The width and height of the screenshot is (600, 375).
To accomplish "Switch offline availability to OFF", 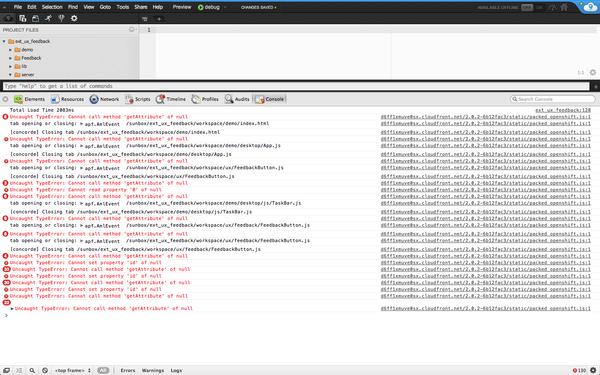I will pos(527,7).
